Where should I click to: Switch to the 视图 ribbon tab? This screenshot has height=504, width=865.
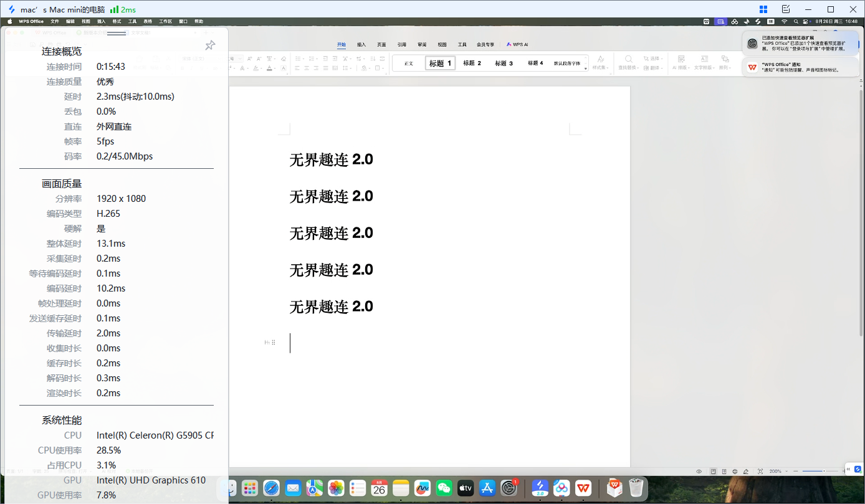pyautogui.click(x=442, y=45)
